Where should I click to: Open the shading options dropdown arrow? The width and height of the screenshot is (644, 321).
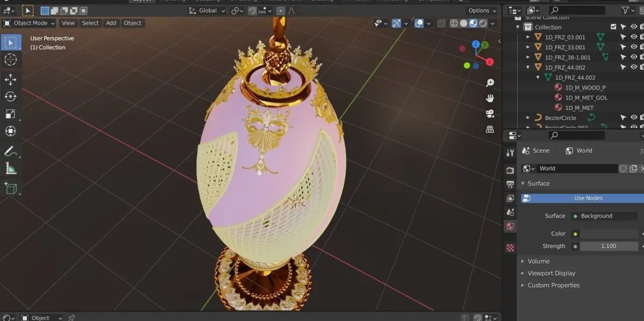(493, 23)
